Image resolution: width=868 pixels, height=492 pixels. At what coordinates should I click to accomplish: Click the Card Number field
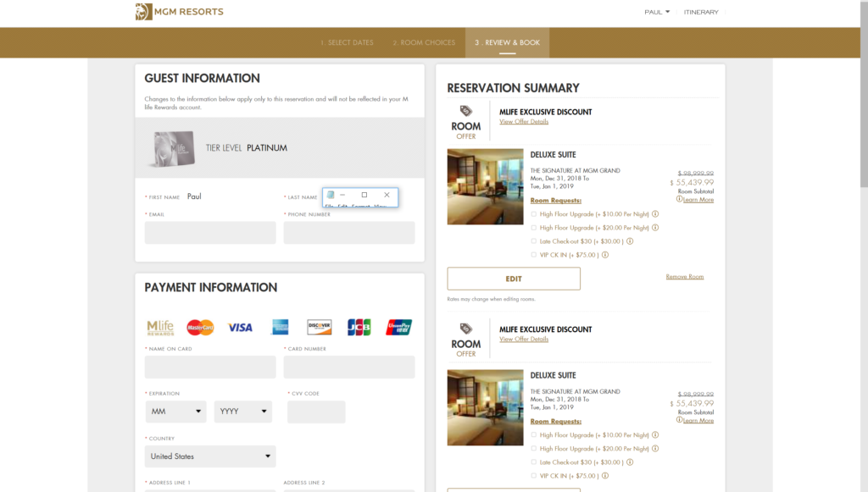tap(349, 367)
